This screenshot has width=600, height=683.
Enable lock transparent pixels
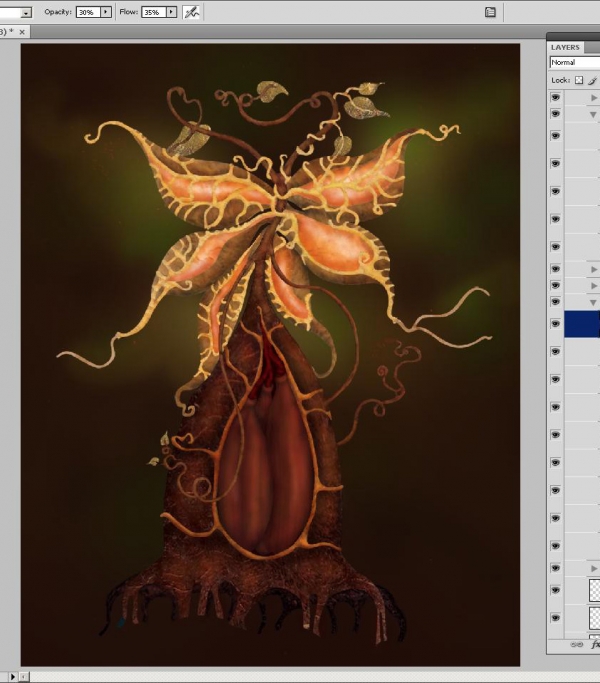(579, 80)
